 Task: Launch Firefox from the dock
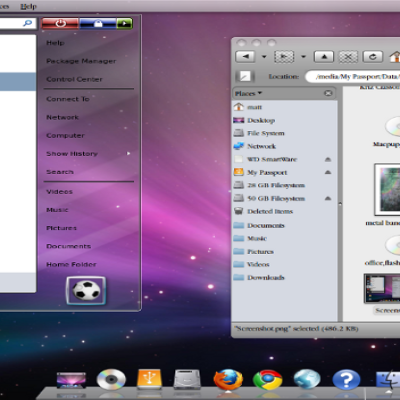[x=228, y=379]
